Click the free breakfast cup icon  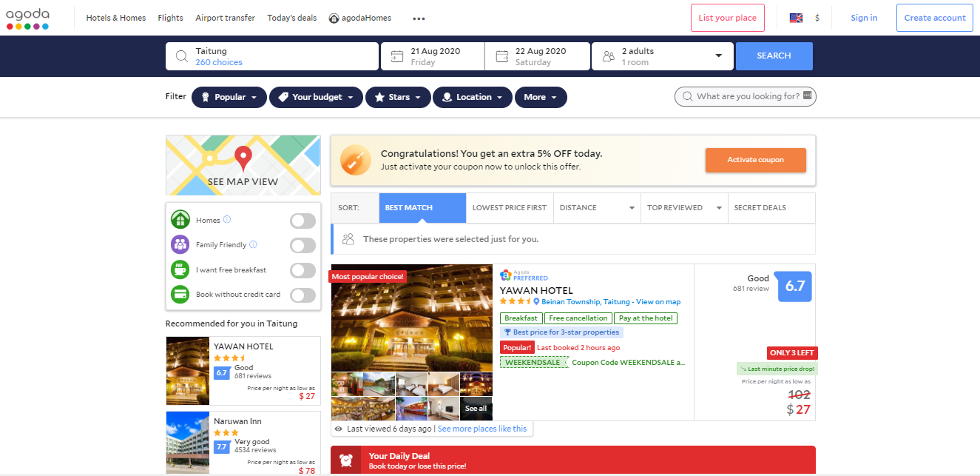click(180, 269)
